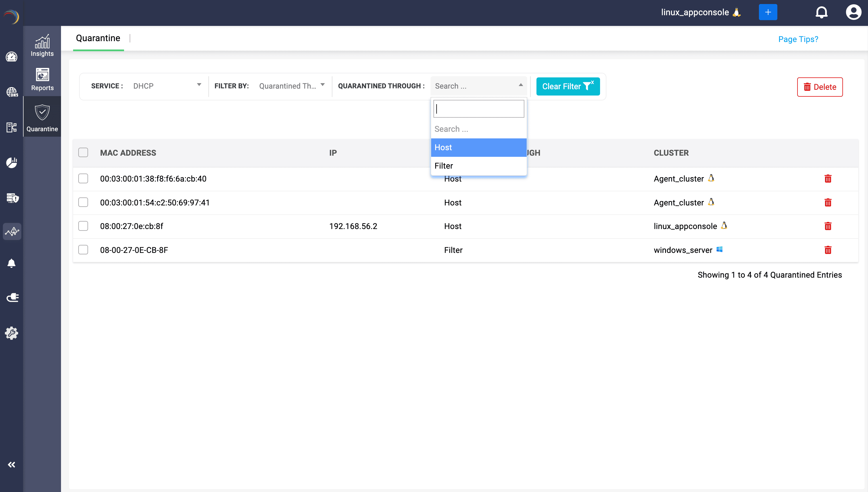Choose the Filter option in dropdown list
Image resolution: width=868 pixels, height=492 pixels.
(x=478, y=166)
